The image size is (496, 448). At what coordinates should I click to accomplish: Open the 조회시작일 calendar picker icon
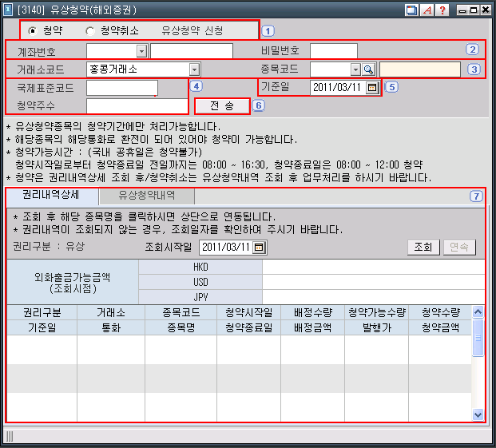(x=259, y=248)
